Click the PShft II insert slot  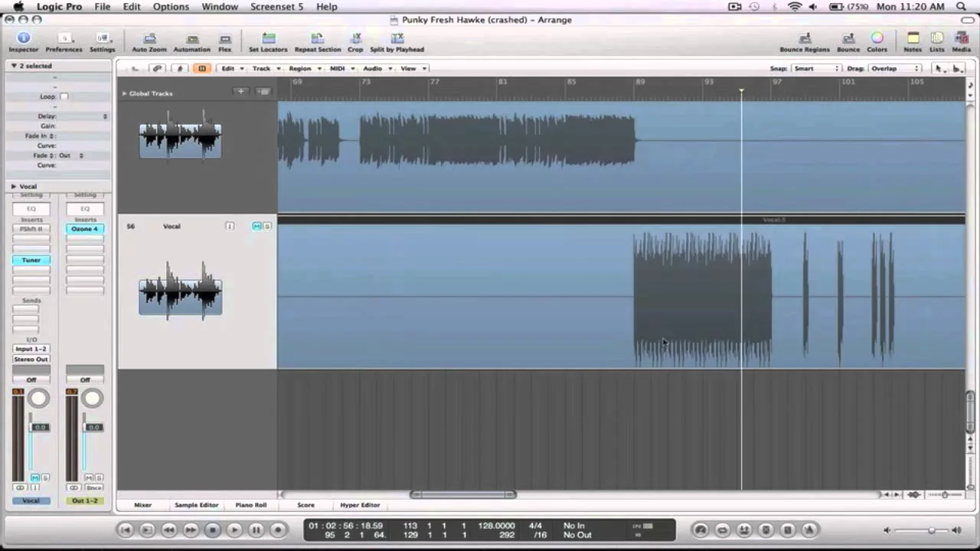click(31, 229)
